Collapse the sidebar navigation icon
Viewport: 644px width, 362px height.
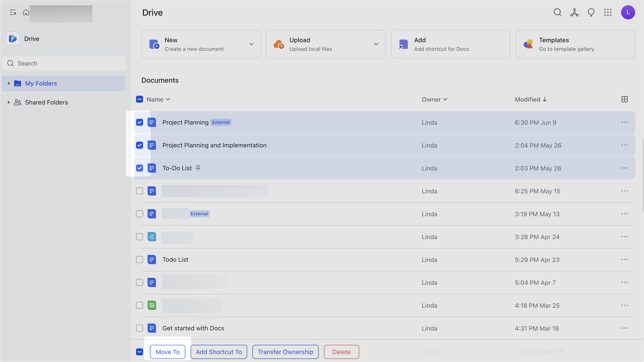point(13,12)
